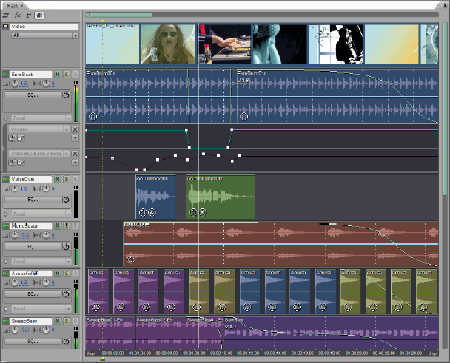Click the second envelope icon in the Volume lane
The height and width of the screenshot is (363, 450).
coord(21,138)
